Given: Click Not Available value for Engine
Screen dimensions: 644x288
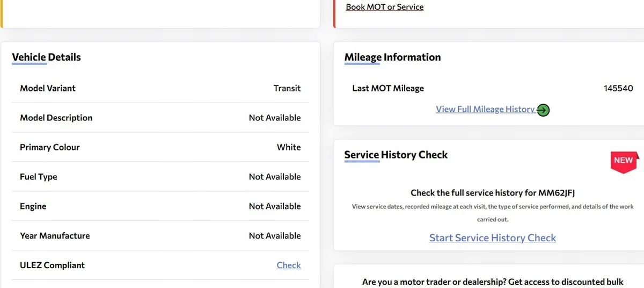Looking at the screenshot, I should pyautogui.click(x=275, y=206).
